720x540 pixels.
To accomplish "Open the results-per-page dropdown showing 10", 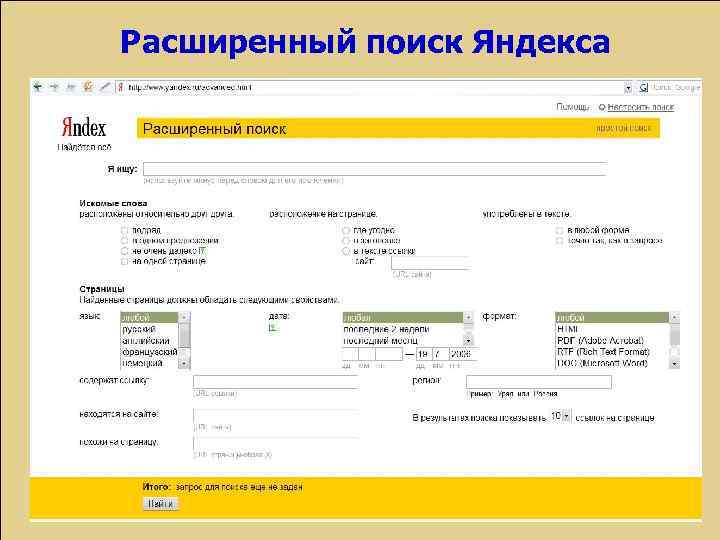I will 560,416.
